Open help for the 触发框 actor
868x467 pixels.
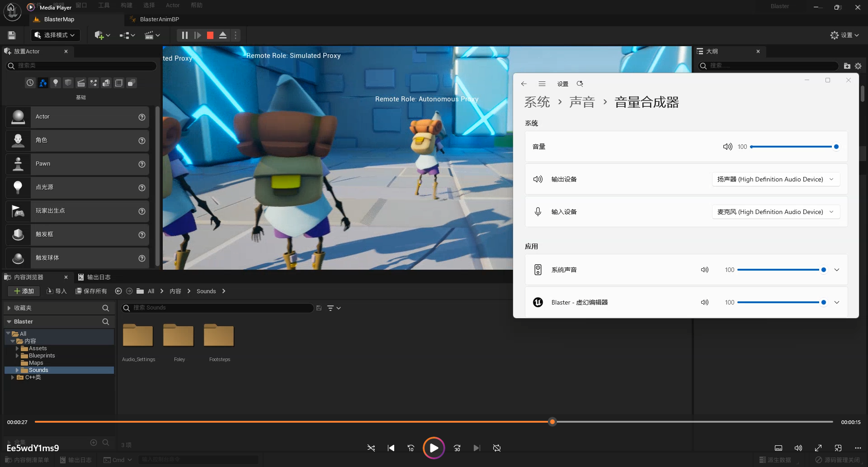142,235
